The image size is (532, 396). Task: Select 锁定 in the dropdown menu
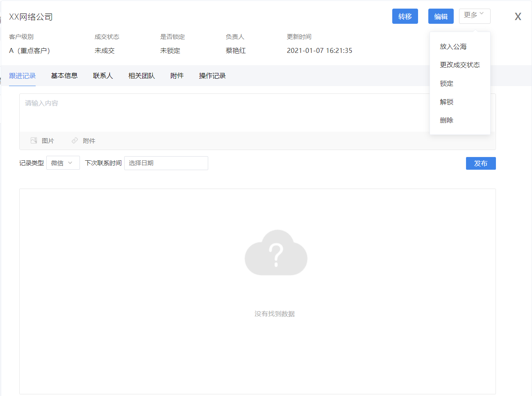pyautogui.click(x=446, y=84)
